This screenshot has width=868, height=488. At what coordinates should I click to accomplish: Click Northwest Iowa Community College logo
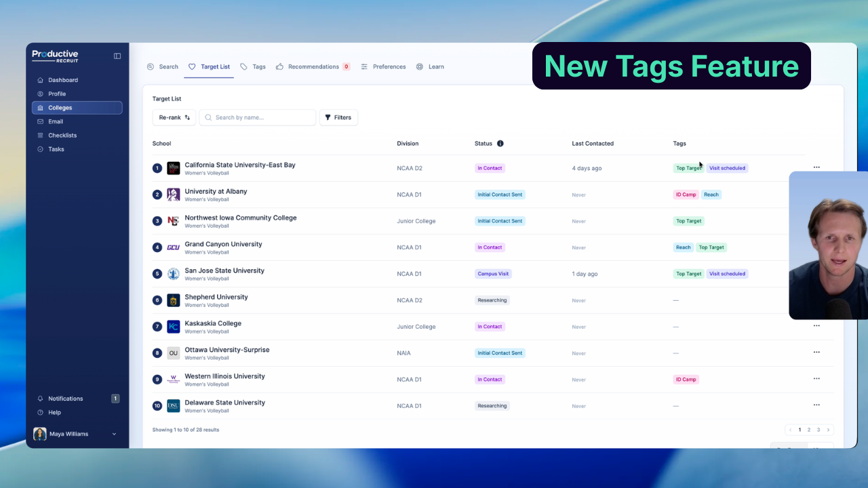(x=174, y=221)
